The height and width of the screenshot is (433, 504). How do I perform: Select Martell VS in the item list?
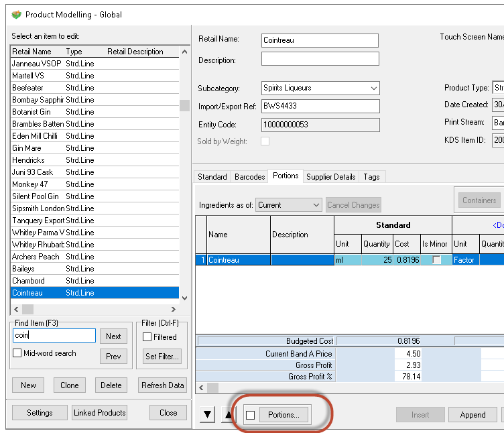point(94,76)
